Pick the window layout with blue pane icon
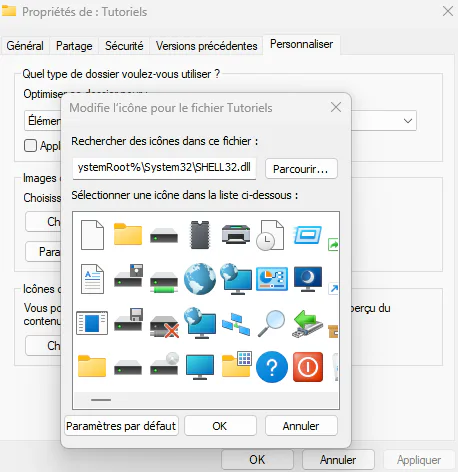The width and height of the screenshot is (458, 472). pyautogui.click(x=92, y=323)
